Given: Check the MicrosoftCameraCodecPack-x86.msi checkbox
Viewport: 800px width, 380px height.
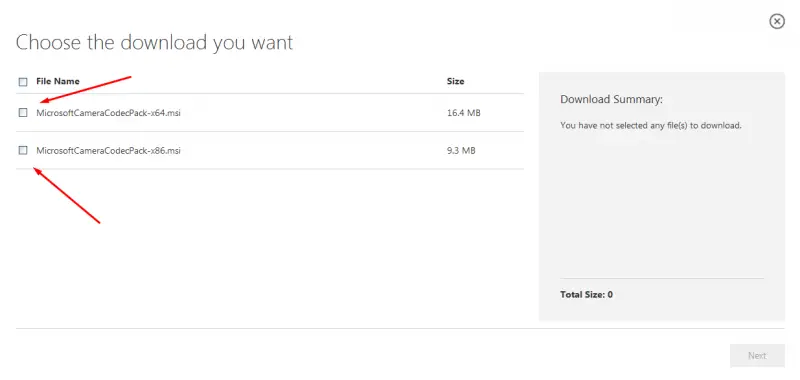Looking at the screenshot, I should [x=23, y=150].
